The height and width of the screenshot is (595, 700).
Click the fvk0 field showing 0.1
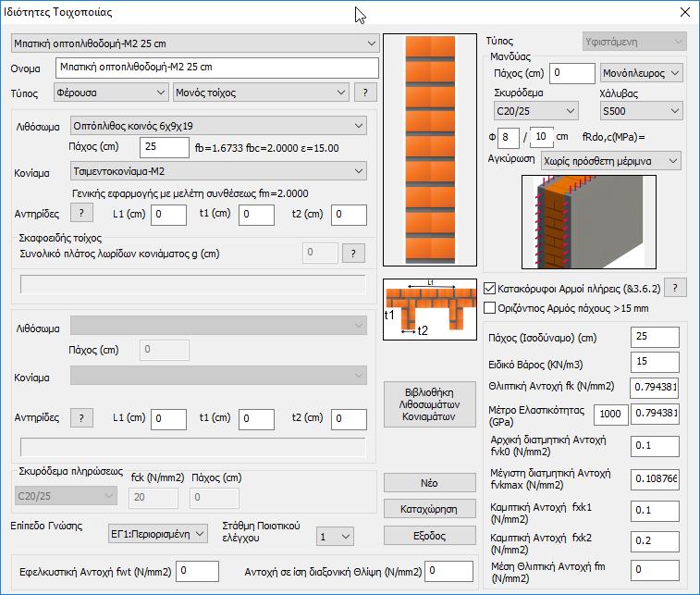pos(655,446)
